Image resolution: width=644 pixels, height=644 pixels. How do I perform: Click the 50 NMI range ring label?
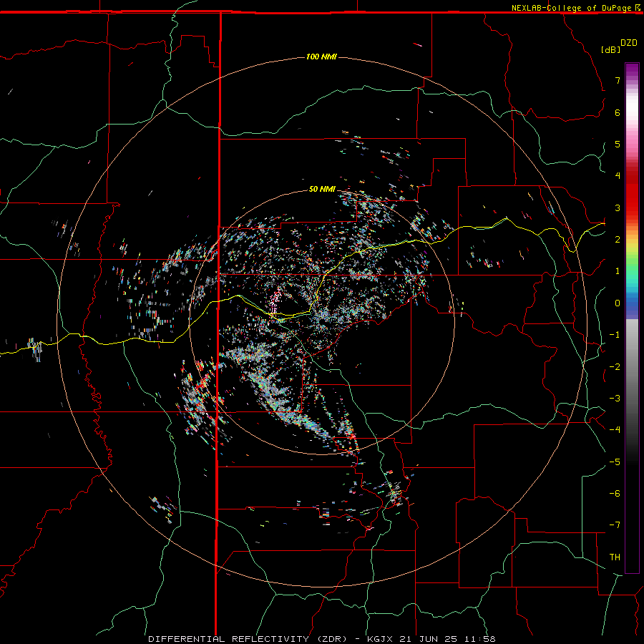pyautogui.click(x=322, y=189)
